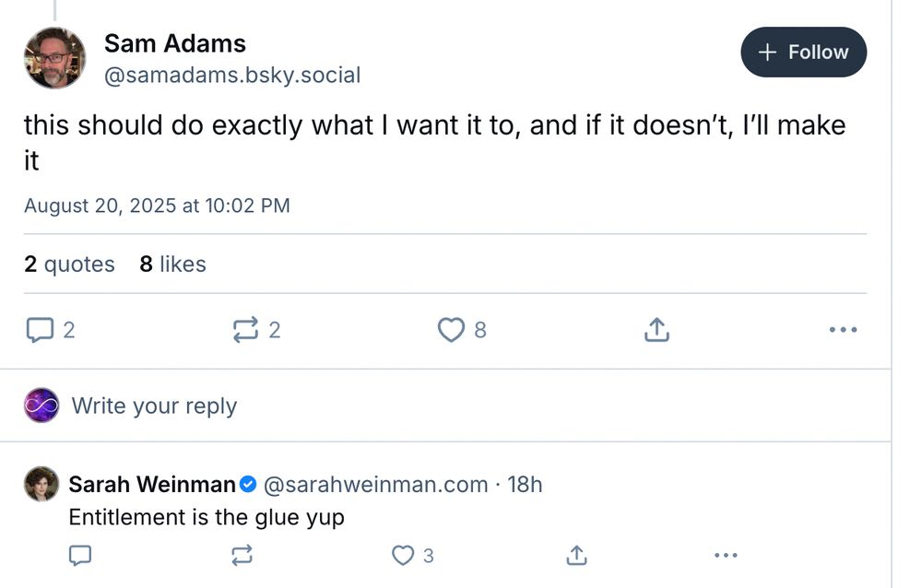This screenshot has height=588, width=922.
Task: Open the more options menu on Sarah's reply
Action: point(726,556)
